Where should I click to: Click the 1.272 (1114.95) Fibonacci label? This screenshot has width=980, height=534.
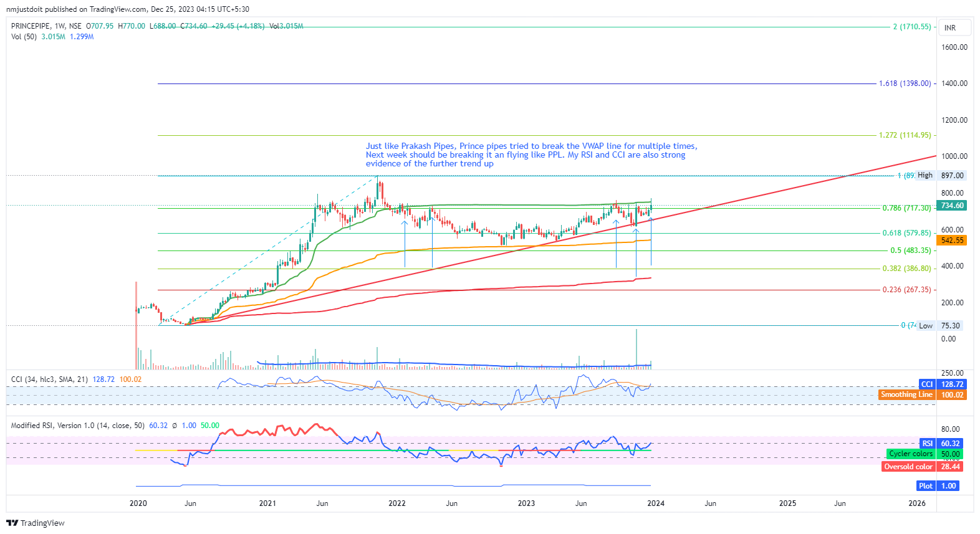pyautogui.click(x=905, y=135)
